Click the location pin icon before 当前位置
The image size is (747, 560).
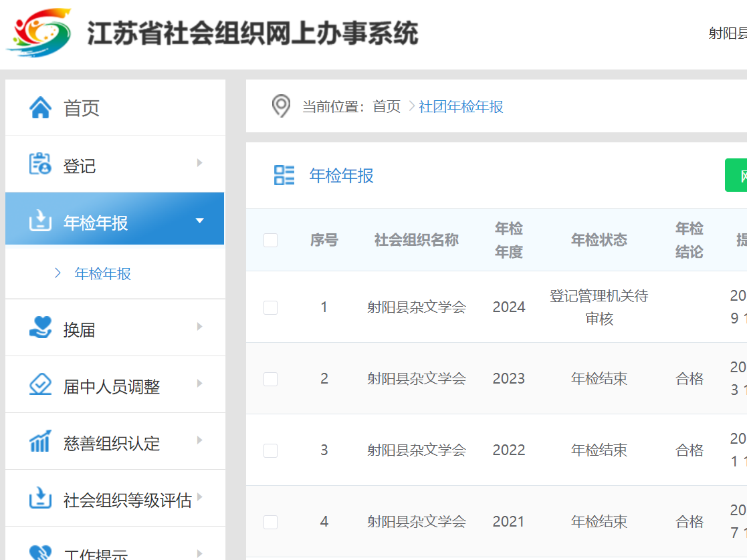(x=281, y=106)
